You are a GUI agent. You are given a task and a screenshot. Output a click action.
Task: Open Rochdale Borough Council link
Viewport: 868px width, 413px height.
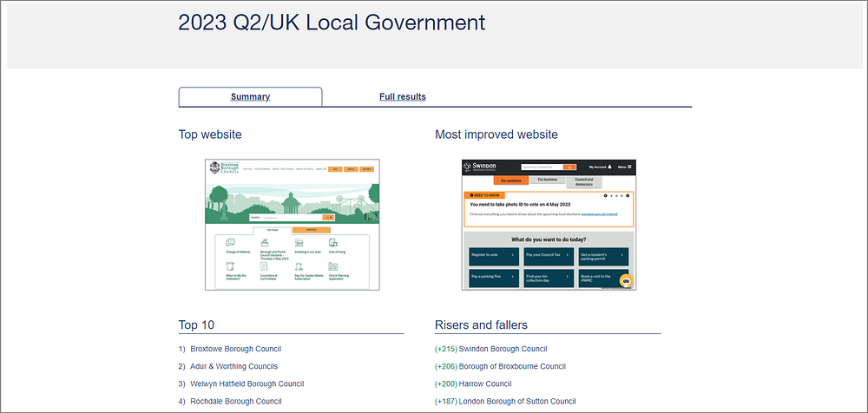(236, 402)
